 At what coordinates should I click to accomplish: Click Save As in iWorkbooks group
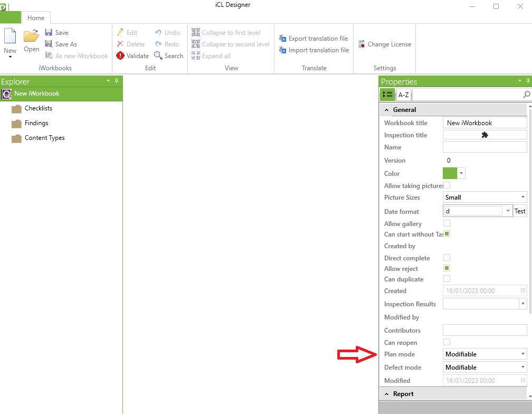click(66, 44)
